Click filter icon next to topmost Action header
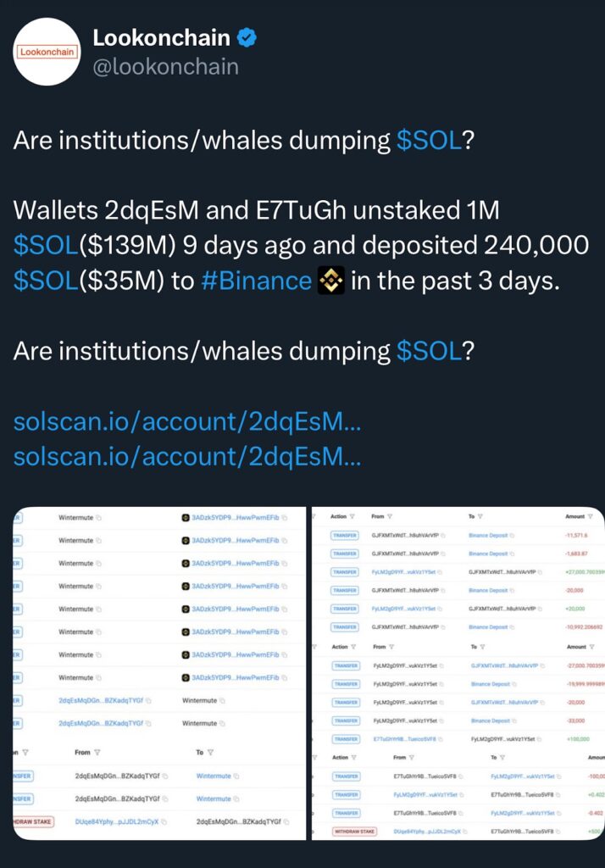Image resolution: width=605 pixels, height=868 pixels. [352, 516]
